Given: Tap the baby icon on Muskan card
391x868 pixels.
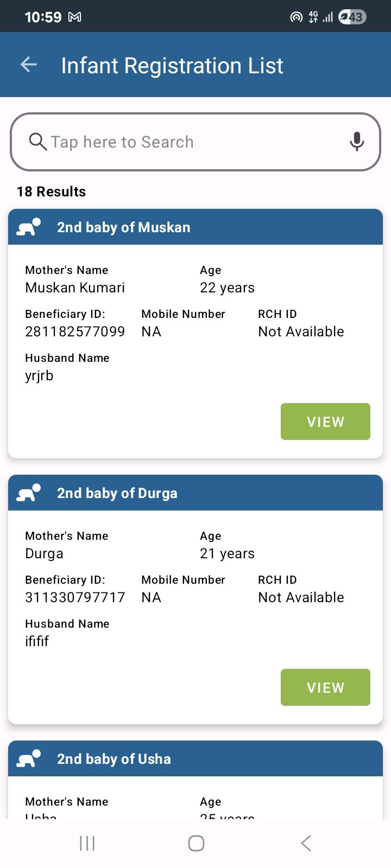Looking at the screenshot, I should [29, 227].
